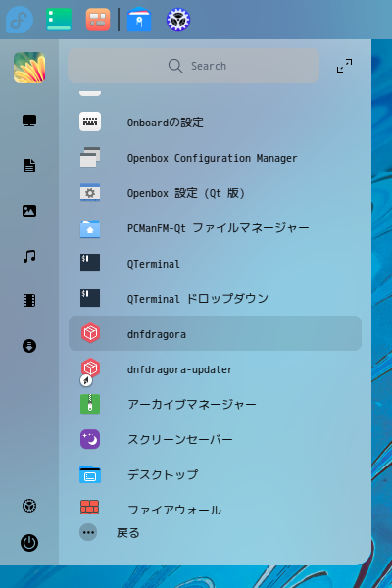This screenshot has height=588, width=392.
Task: Open デスクトップ entry
Action: click(215, 474)
